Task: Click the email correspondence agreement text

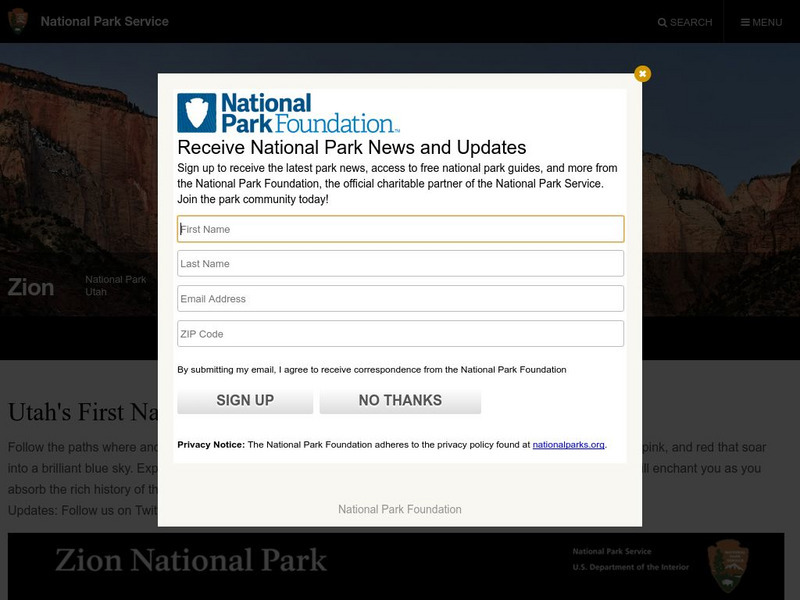Action: pyautogui.click(x=371, y=370)
